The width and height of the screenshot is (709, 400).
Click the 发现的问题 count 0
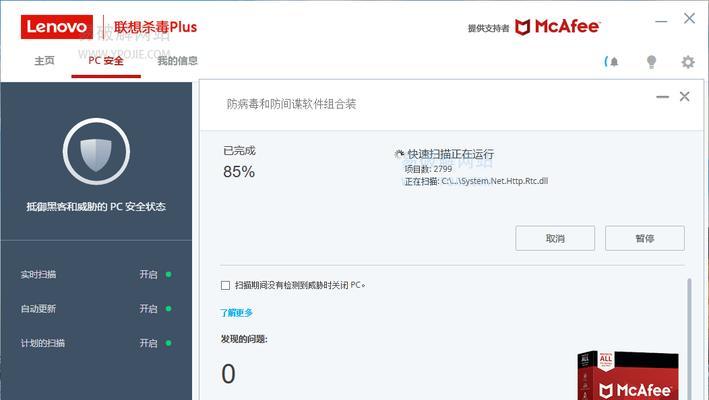coord(228,374)
